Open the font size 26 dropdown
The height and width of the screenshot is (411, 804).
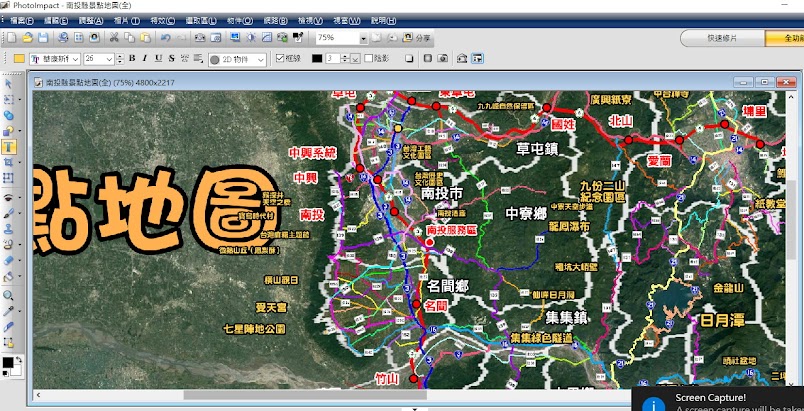pyautogui.click(x=109, y=59)
